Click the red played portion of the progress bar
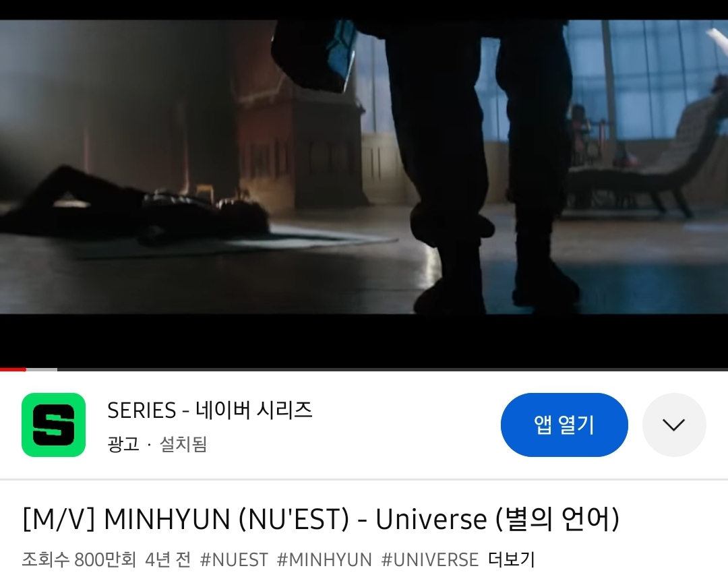 pyautogui.click(x=13, y=369)
